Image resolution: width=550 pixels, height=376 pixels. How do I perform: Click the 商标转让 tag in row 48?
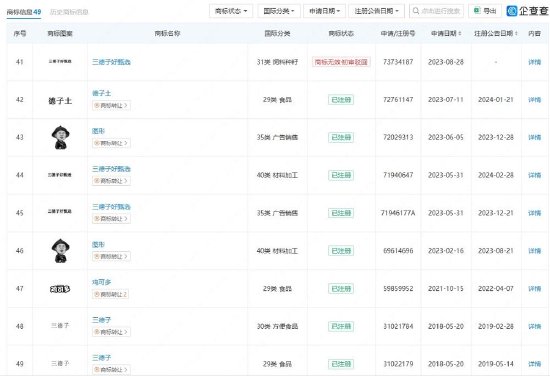coord(111,332)
